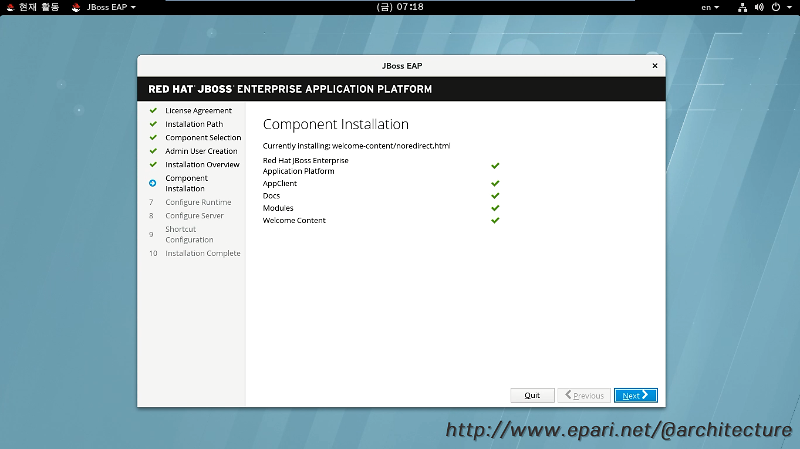Select the Component Installation step
This screenshot has height=449, width=800.
click(186, 183)
